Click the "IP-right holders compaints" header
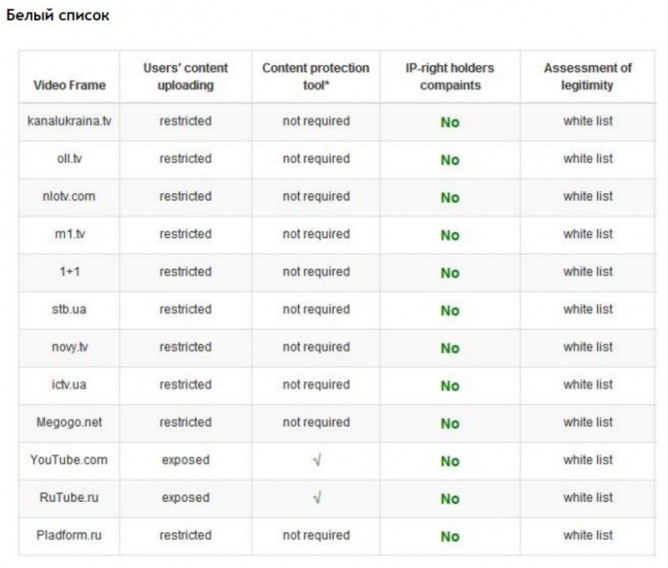This screenshot has height=568, width=668. 449,76
